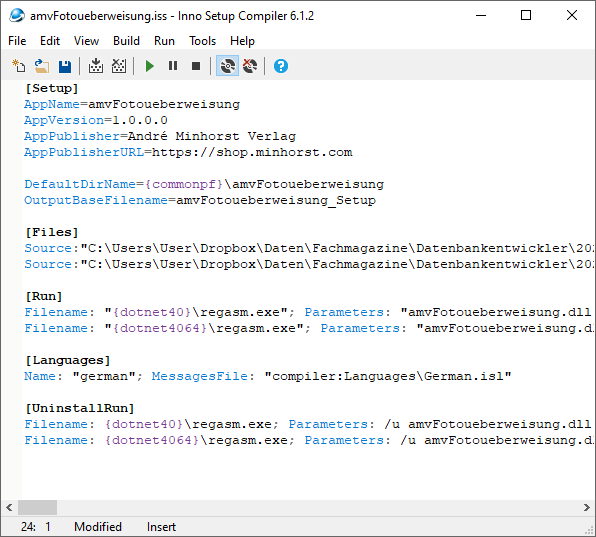Click the scroll right arrow
Image resolution: width=596 pixels, height=537 pixels.
(586, 507)
